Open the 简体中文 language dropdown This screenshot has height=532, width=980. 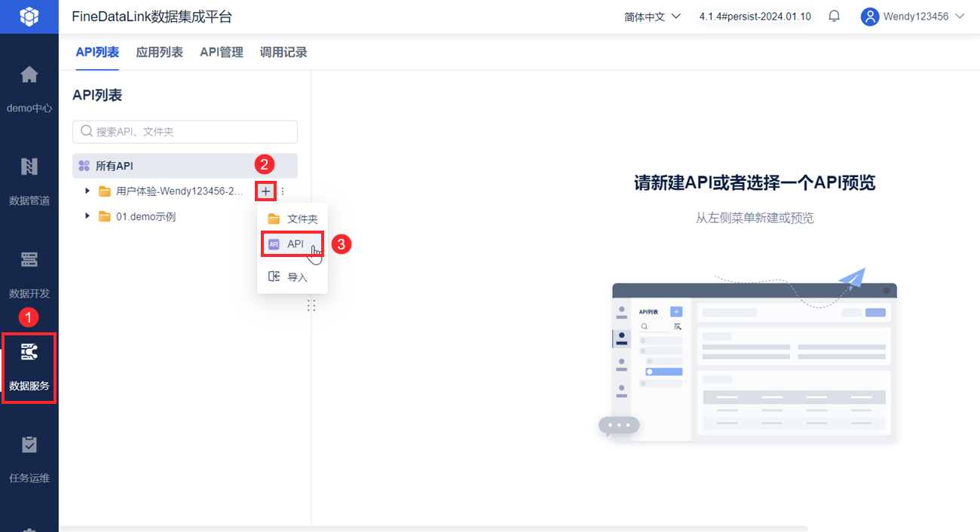pyautogui.click(x=653, y=17)
